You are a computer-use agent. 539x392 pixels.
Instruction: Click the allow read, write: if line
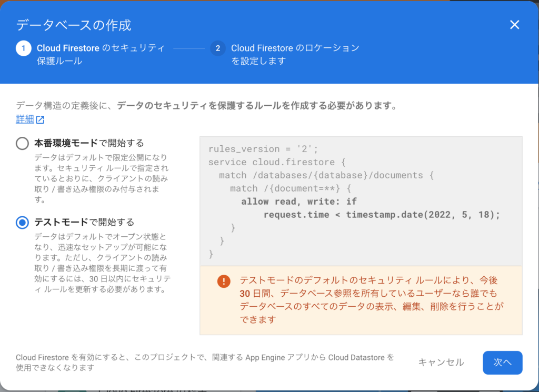(299, 202)
